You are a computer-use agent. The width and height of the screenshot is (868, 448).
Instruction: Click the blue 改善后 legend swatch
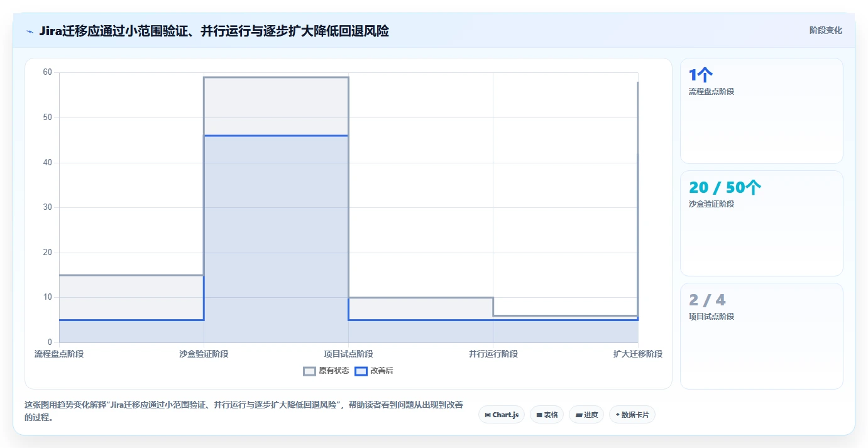pyautogui.click(x=361, y=371)
